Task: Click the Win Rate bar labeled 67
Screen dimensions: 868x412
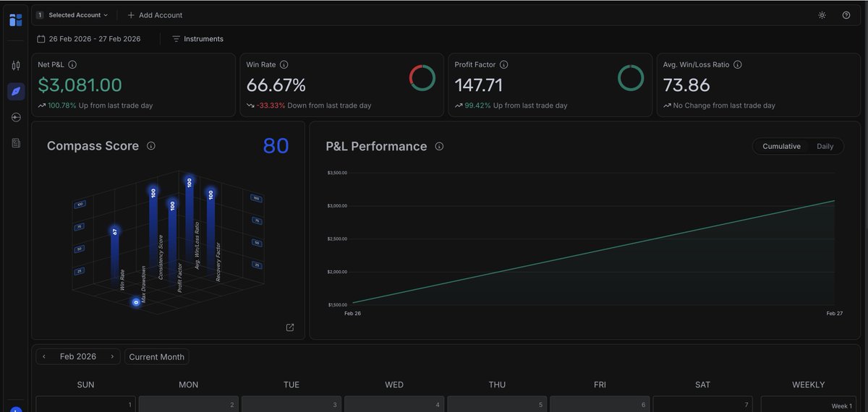Action: tap(114, 253)
